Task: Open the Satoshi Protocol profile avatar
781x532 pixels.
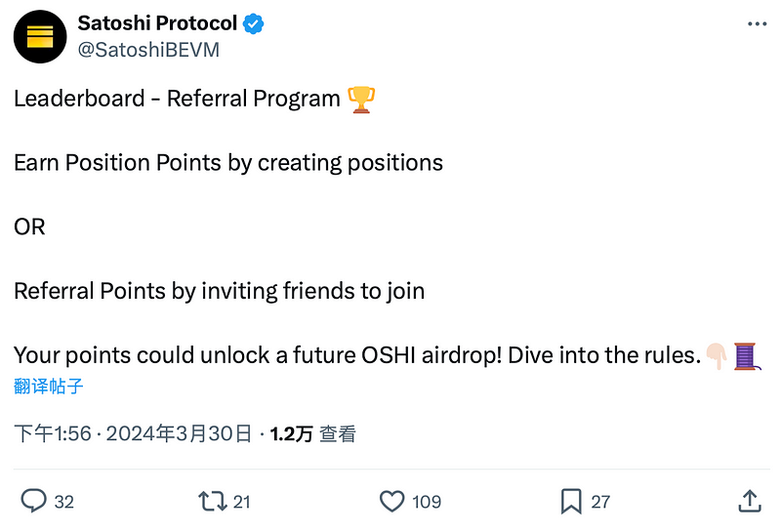Action: click(40, 36)
